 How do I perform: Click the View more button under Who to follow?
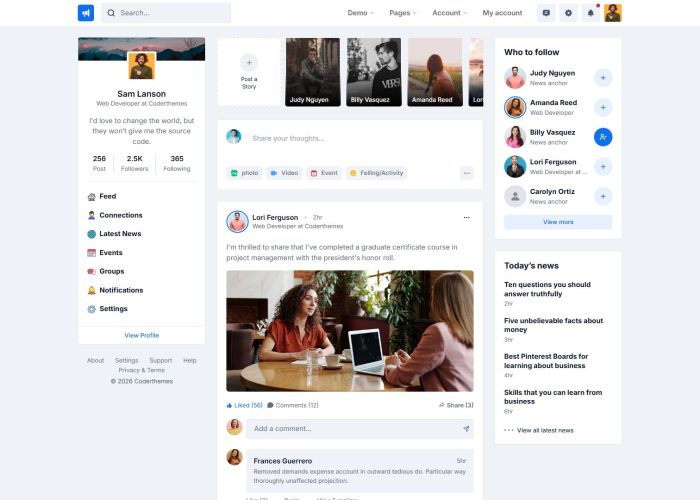[x=558, y=222]
